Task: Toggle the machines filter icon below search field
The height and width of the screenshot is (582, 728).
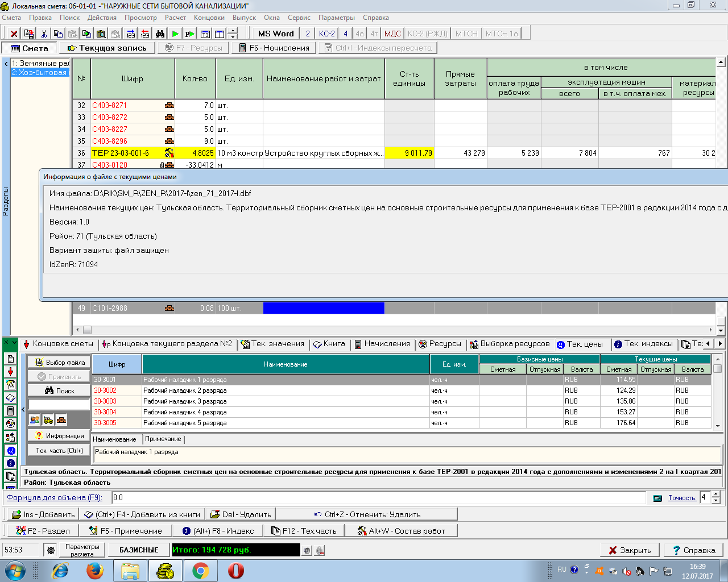Action: (48, 420)
